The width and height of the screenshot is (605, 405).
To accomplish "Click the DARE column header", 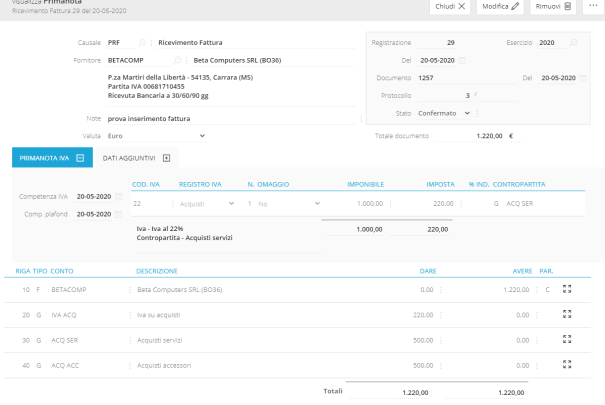I will 428,271.
